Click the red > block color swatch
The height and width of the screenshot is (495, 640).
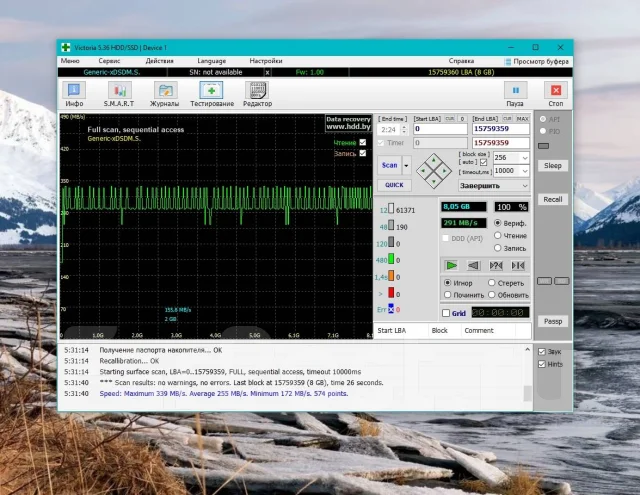pyautogui.click(x=391, y=293)
